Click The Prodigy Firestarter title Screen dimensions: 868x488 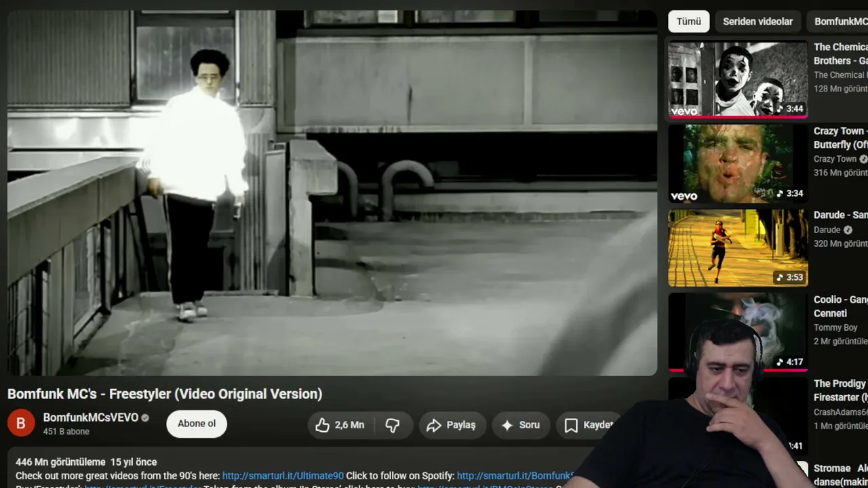pos(841,390)
